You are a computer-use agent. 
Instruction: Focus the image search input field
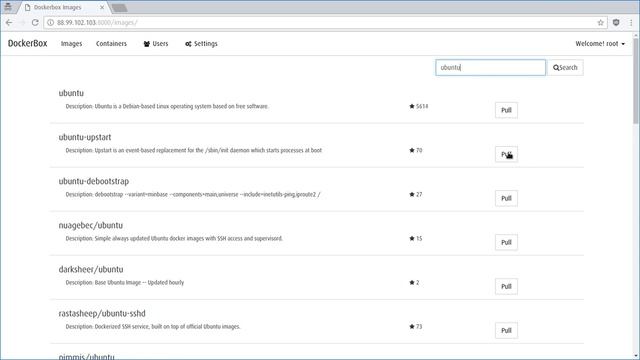pyautogui.click(x=490, y=67)
